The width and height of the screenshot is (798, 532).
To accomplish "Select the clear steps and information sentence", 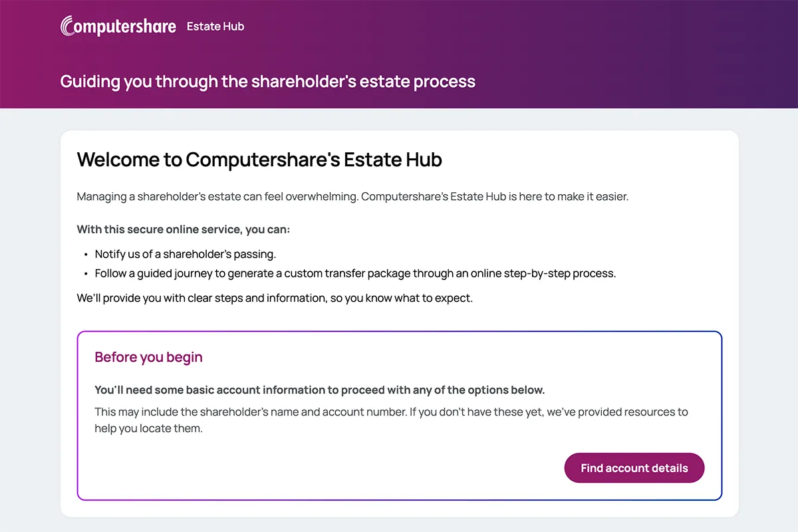I will 275,297.
